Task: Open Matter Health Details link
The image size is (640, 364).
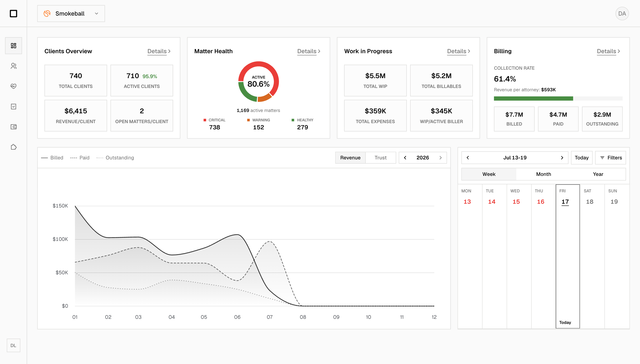Action: [309, 51]
